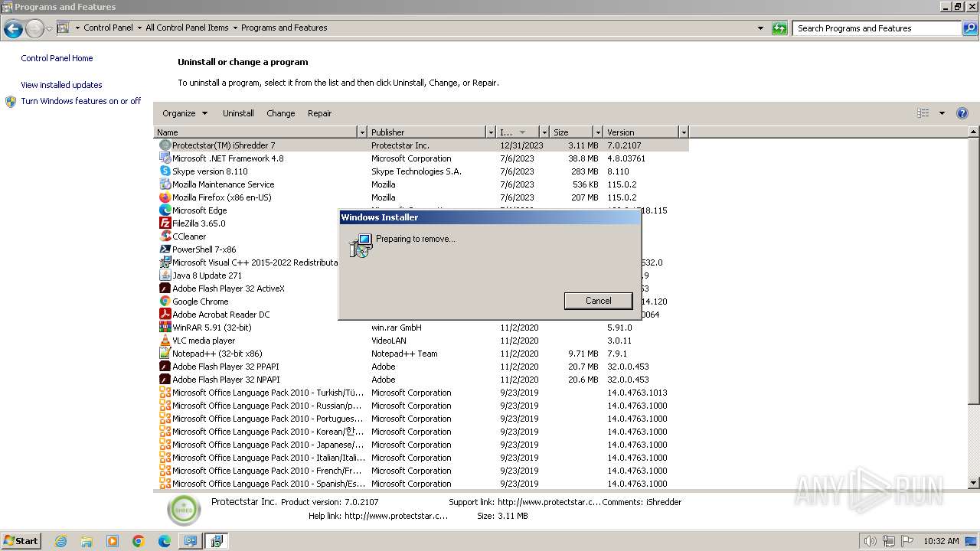Select the Skype version 8.110 icon

click(x=165, y=171)
